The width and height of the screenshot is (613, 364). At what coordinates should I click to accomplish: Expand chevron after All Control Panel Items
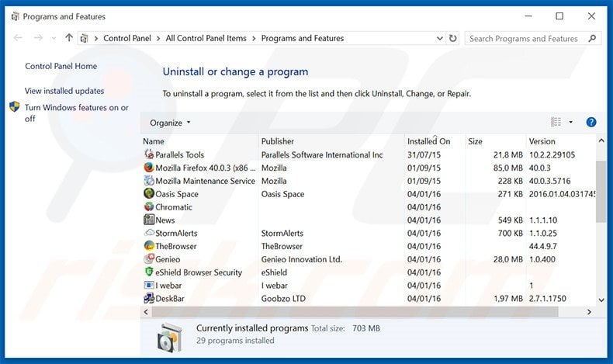coord(254,38)
